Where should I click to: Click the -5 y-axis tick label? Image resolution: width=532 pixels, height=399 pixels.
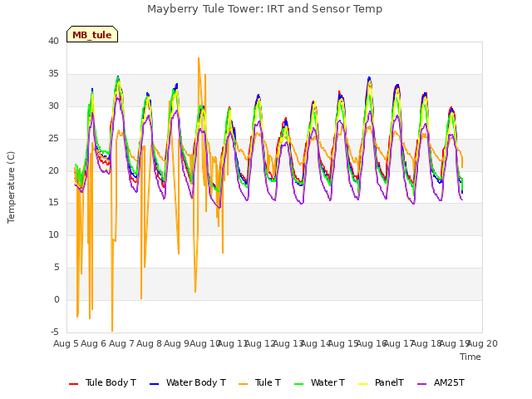point(55,332)
